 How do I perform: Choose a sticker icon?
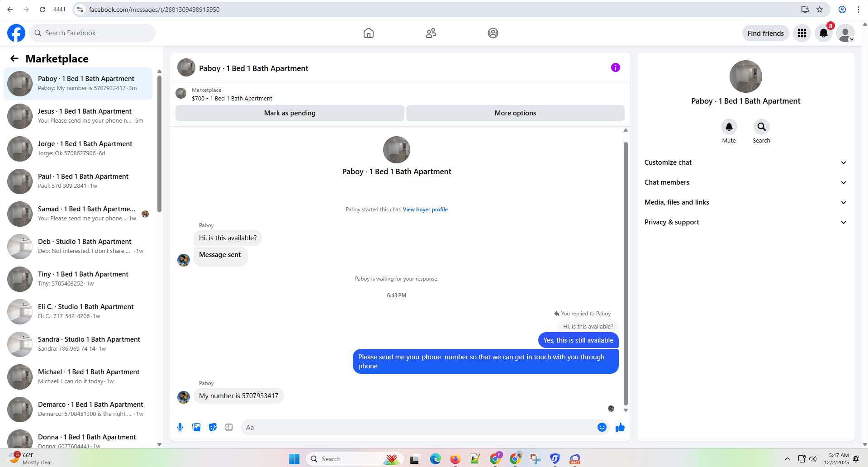213,427
